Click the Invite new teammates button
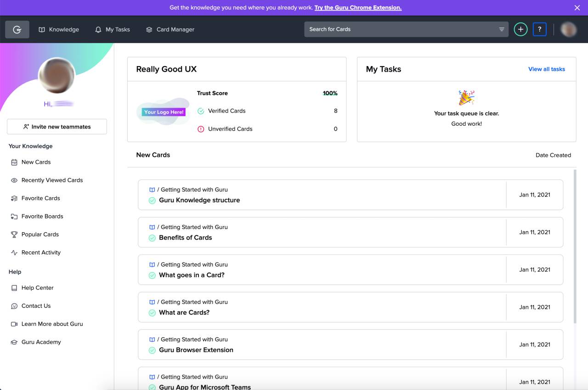Image resolution: width=588 pixels, height=390 pixels. 57,127
